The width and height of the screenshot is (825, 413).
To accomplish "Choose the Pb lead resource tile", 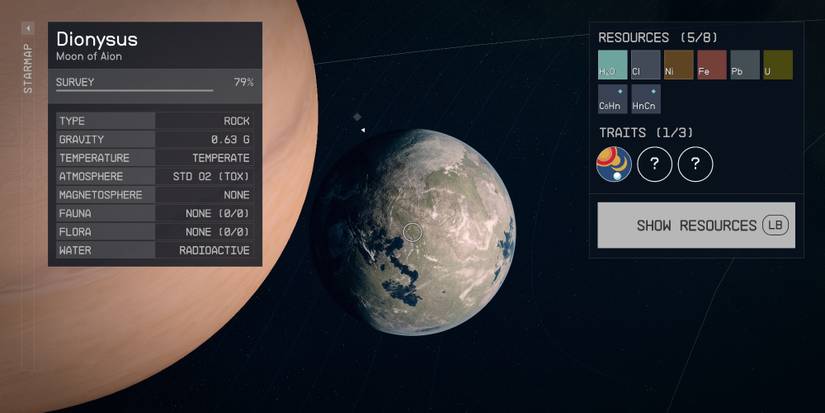I will click(x=744, y=65).
